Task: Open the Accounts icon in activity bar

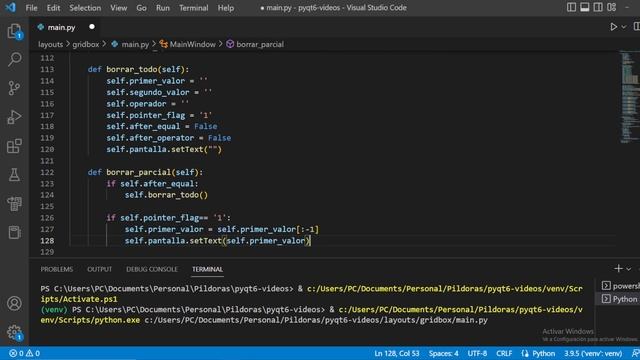Action: 14,303
